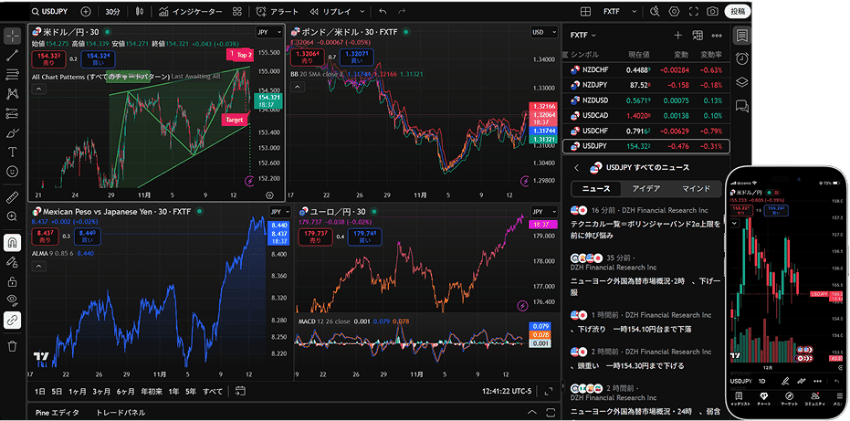
Task: Select the crosshair cursor tool
Action: pyautogui.click(x=12, y=36)
